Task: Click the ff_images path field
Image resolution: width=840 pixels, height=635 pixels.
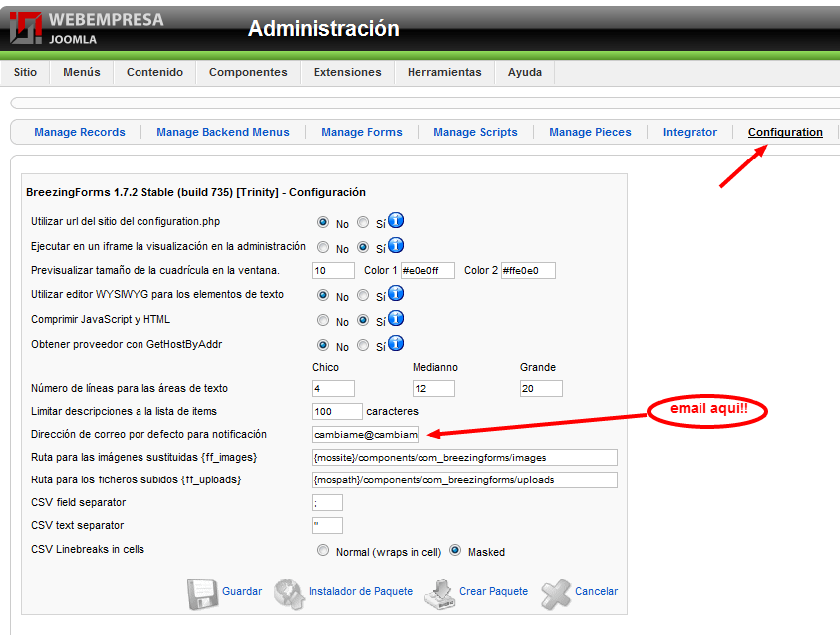Action: tap(464, 458)
